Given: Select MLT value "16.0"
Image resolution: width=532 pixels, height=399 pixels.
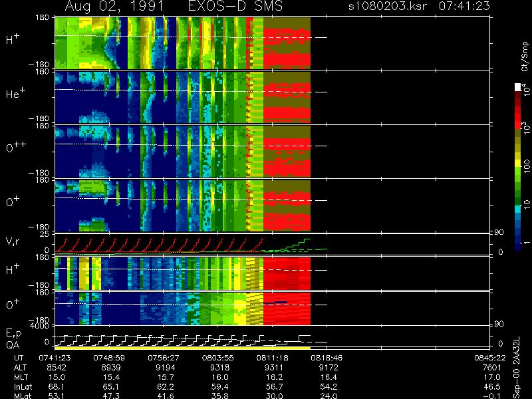Looking at the screenshot, I should coord(220,377).
